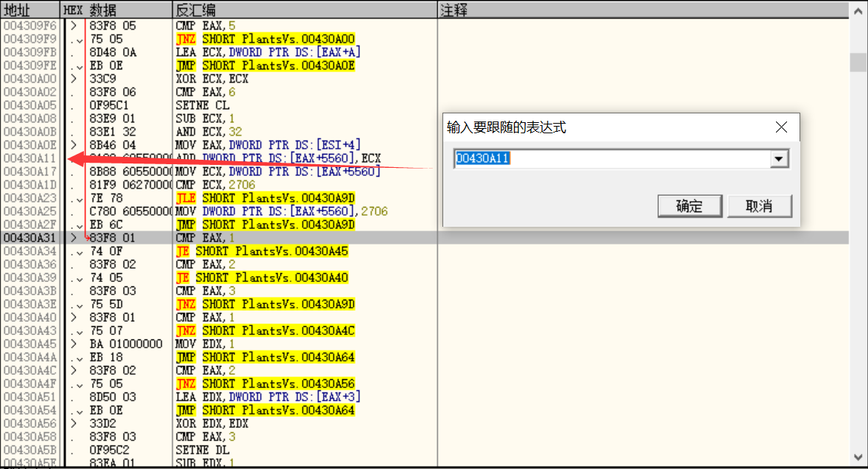
Task: Click hex bytes 0F95C2
Action: 109,451
